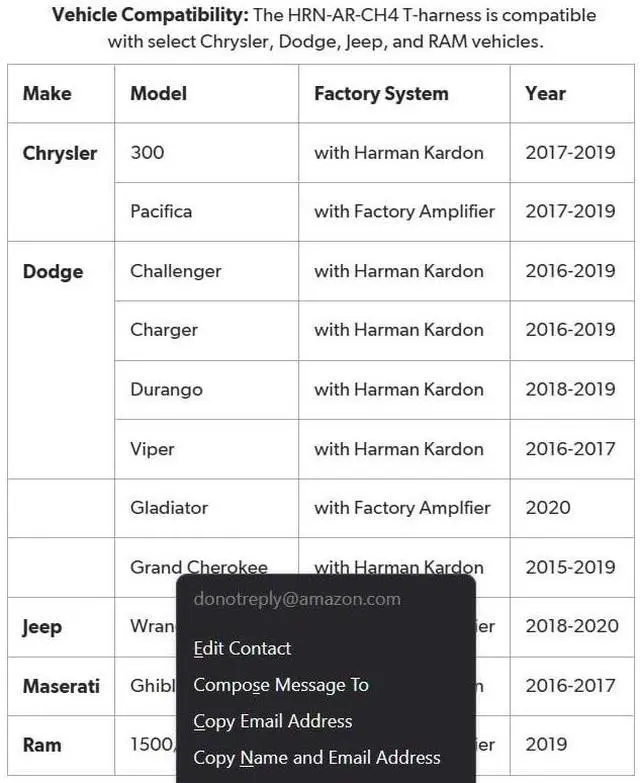
Task: Click the 2018-2020 year cell
Action: [570, 626]
